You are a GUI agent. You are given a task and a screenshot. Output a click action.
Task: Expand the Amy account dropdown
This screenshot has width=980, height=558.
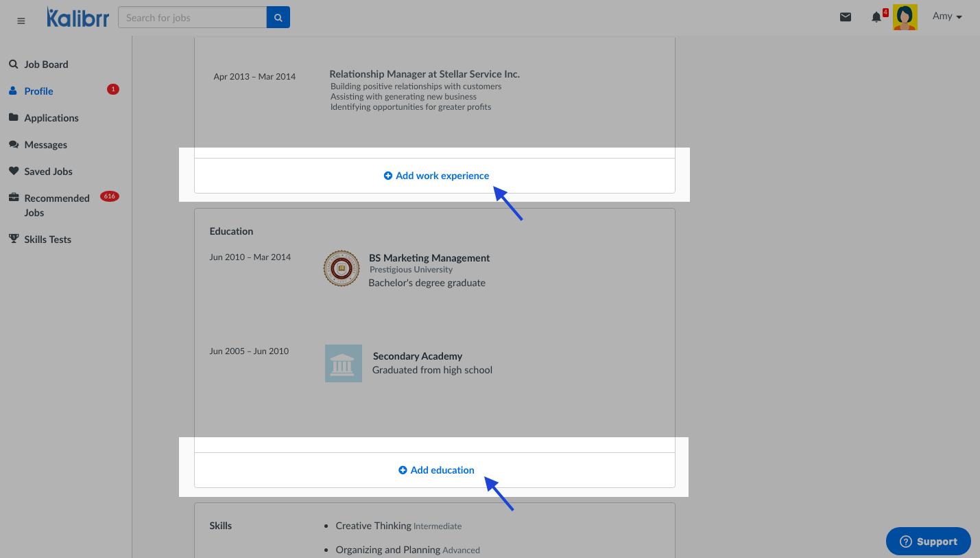tap(947, 16)
